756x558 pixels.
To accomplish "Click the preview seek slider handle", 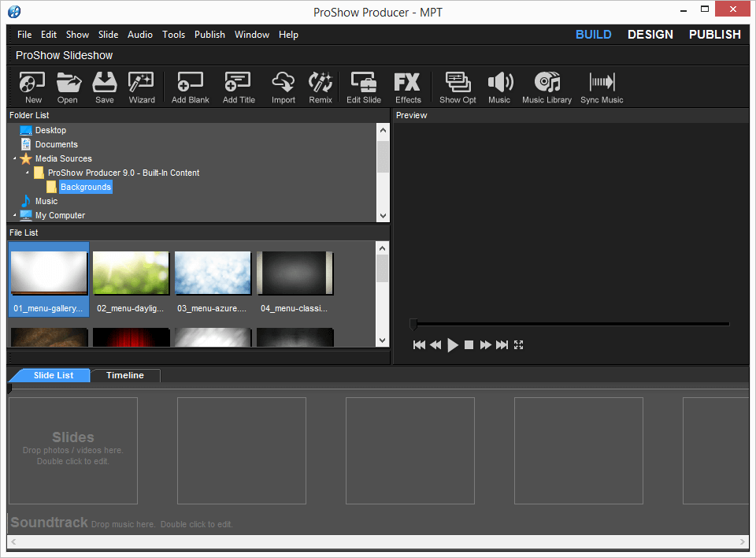I will pyautogui.click(x=413, y=324).
